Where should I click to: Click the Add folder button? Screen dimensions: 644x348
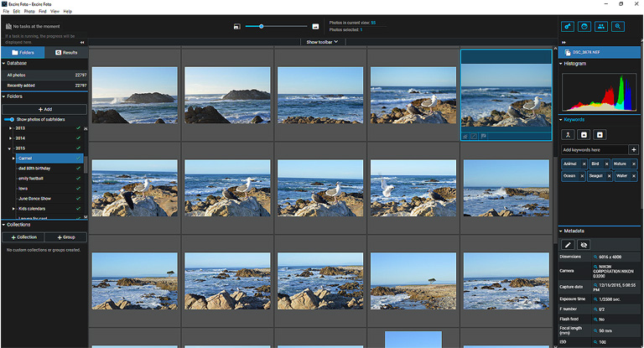(44, 109)
